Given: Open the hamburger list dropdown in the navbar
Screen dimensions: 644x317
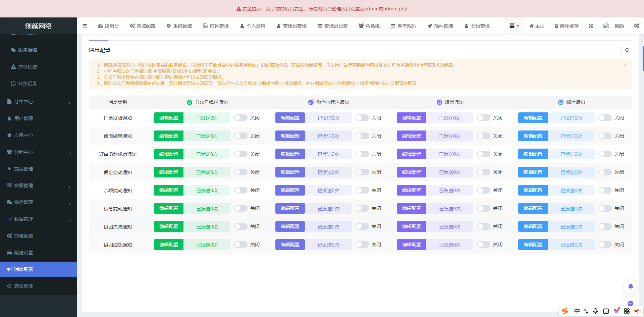Looking at the screenshot, I should (x=514, y=26).
